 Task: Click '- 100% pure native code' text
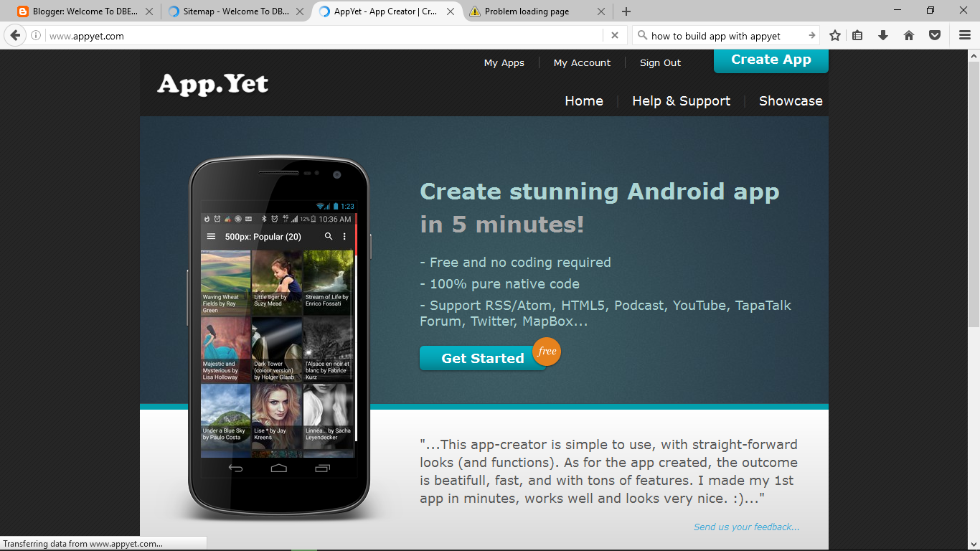pos(499,284)
